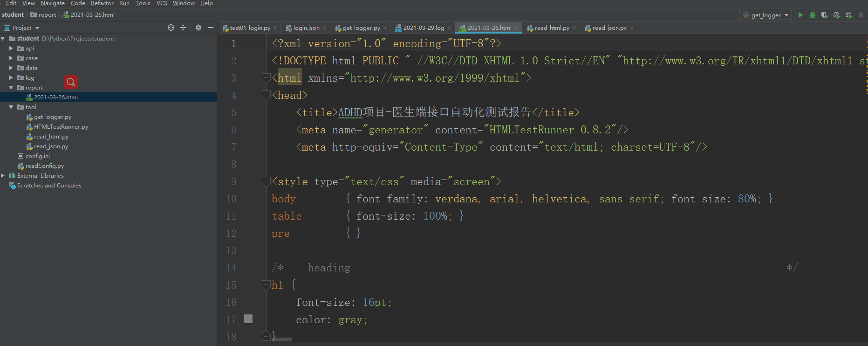Collapse the report folder
Viewport: 868px width, 346px height.
click(x=11, y=88)
